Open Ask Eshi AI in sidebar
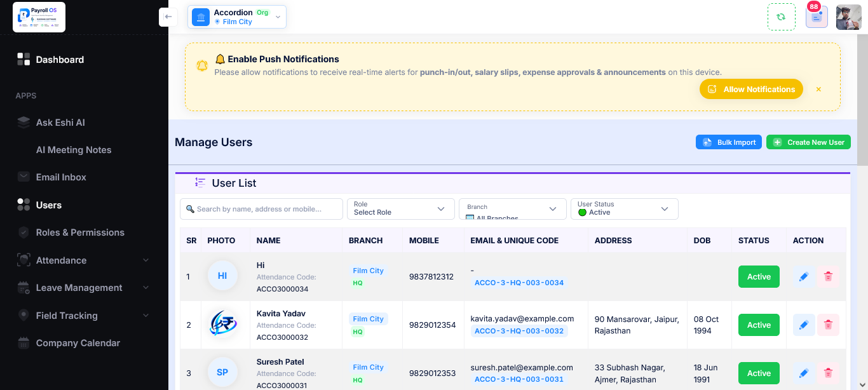This screenshot has height=390, width=868. point(60,123)
